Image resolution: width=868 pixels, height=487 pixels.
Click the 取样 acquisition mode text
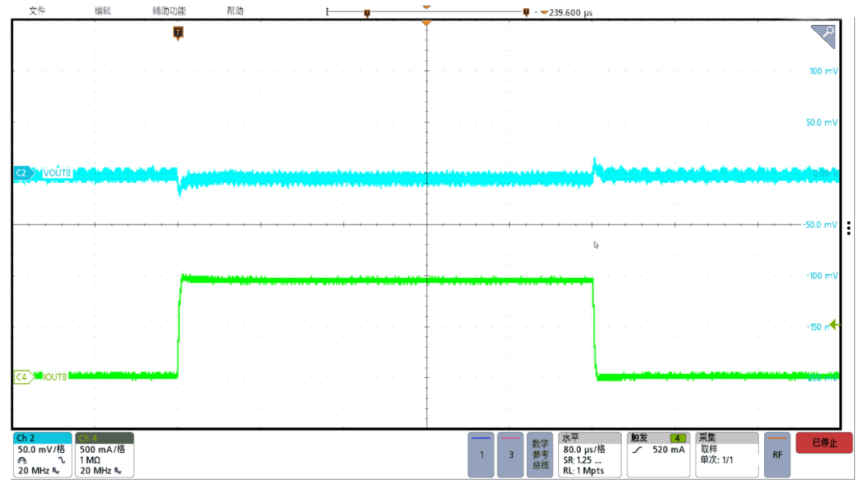point(708,449)
